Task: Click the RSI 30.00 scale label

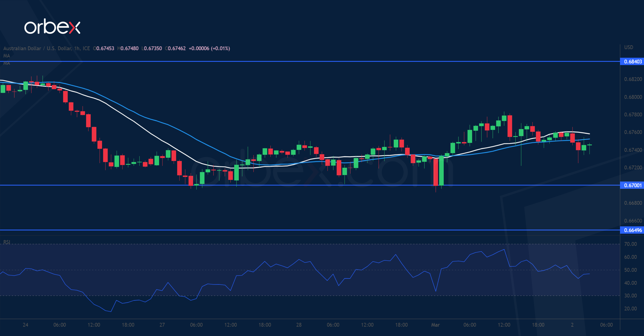Action: click(630, 296)
